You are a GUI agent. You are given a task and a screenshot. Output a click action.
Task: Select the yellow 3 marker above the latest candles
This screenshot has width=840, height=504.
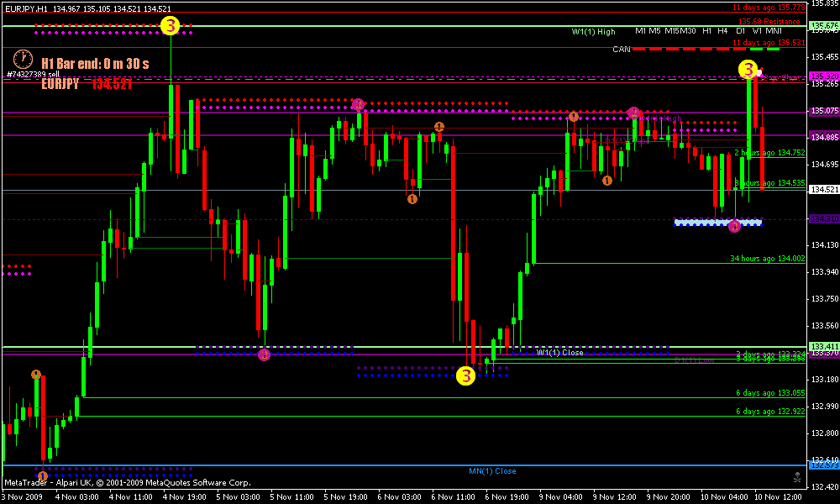pyautogui.click(x=748, y=70)
